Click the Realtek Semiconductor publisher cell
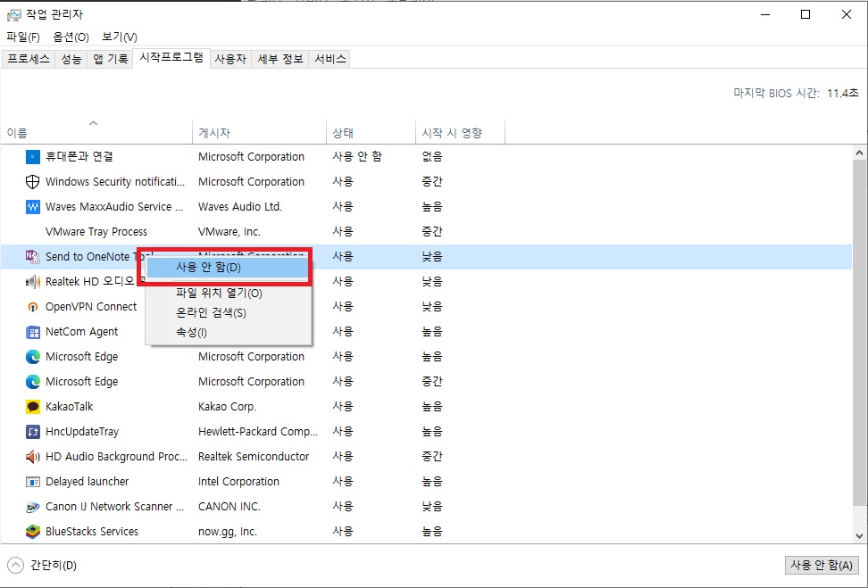Screen dimensions: 868x588 click(254, 457)
